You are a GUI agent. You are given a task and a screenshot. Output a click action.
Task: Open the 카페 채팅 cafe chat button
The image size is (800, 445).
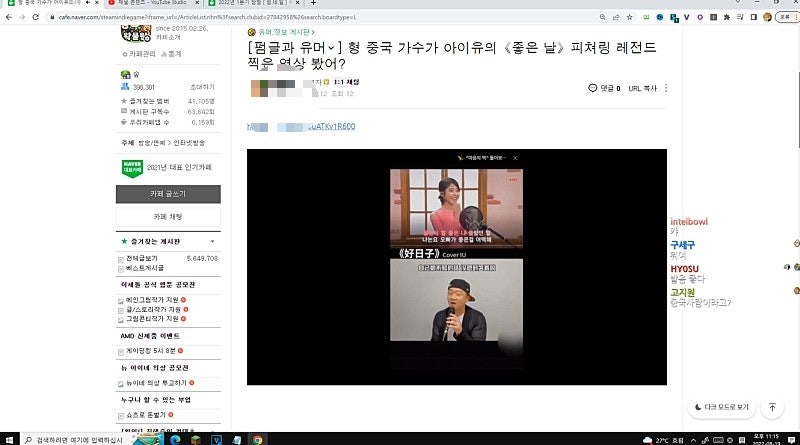[x=168, y=217]
